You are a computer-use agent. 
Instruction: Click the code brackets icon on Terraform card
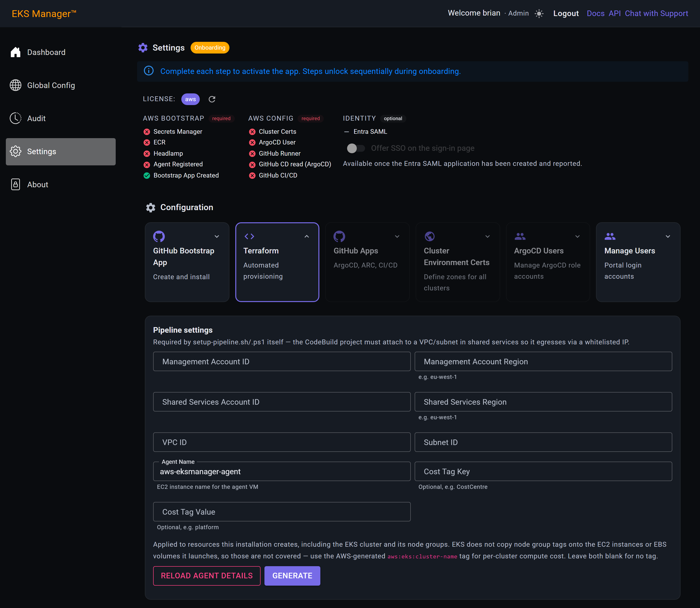249,236
